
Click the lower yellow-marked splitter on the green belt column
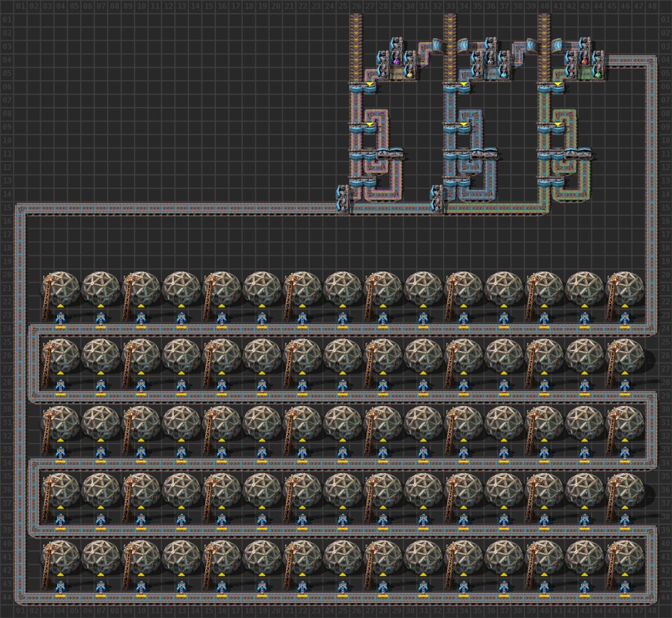551,128
